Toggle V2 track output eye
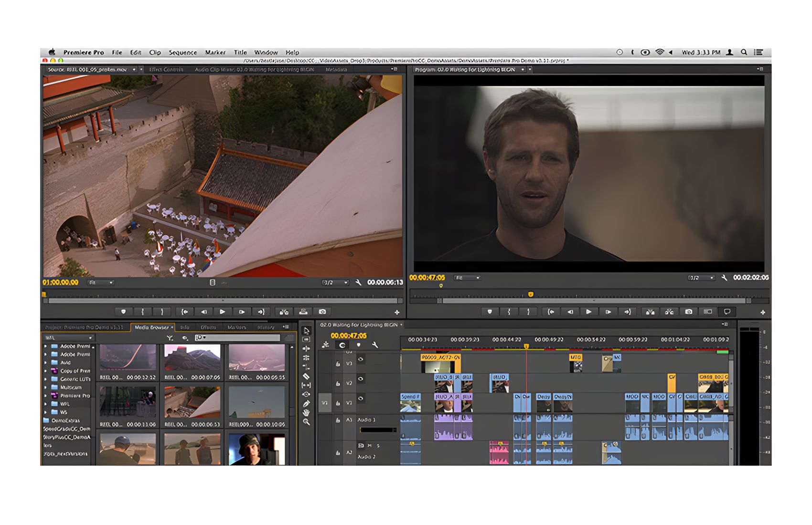Screen dimensions: 812x525 361,379
